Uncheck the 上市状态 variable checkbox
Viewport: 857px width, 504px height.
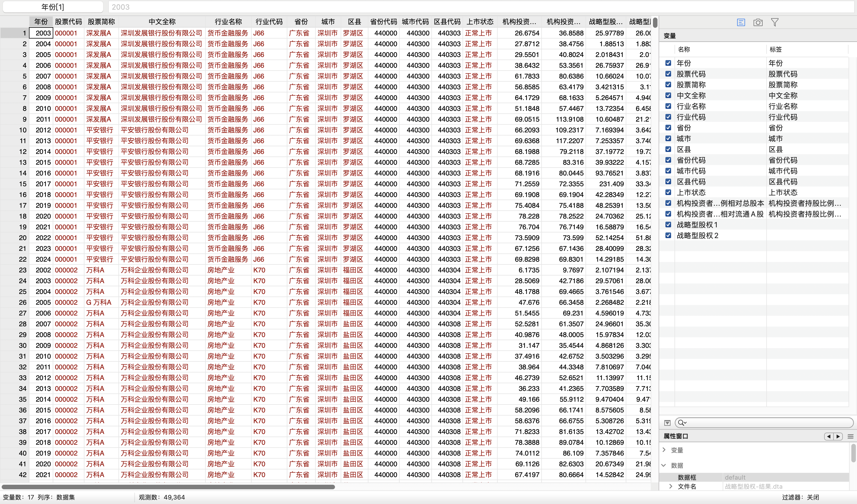coord(668,192)
